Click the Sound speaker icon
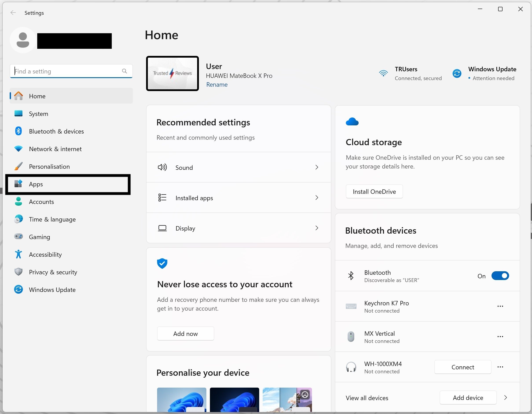532x414 pixels. tap(162, 167)
